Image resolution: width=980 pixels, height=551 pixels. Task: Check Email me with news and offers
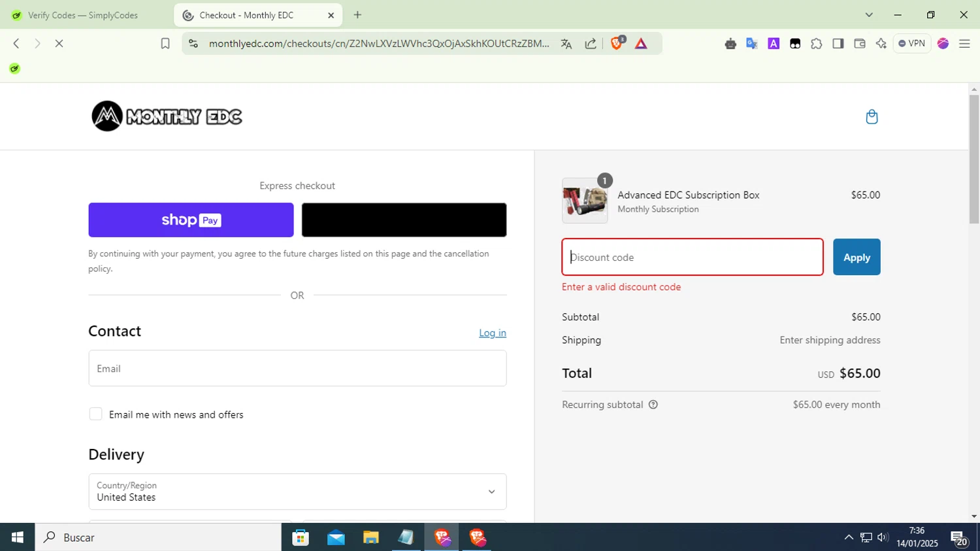coord(95,414)
